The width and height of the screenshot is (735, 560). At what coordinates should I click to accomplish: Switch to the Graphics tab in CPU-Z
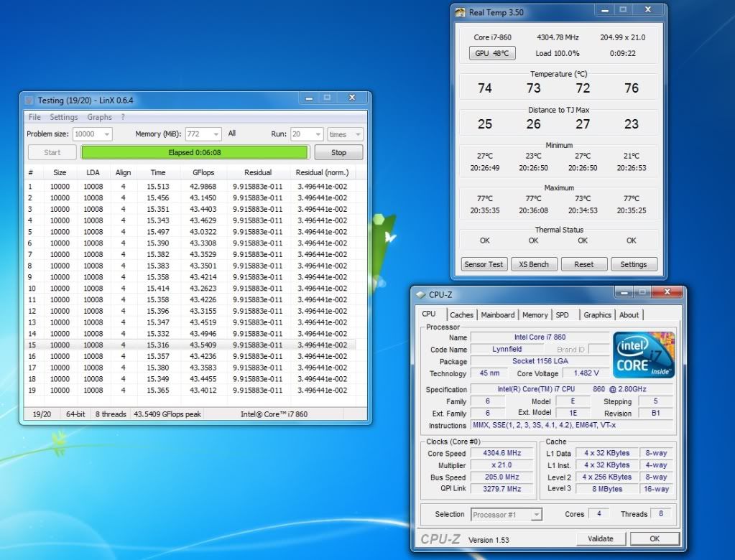tap(597, 315)
